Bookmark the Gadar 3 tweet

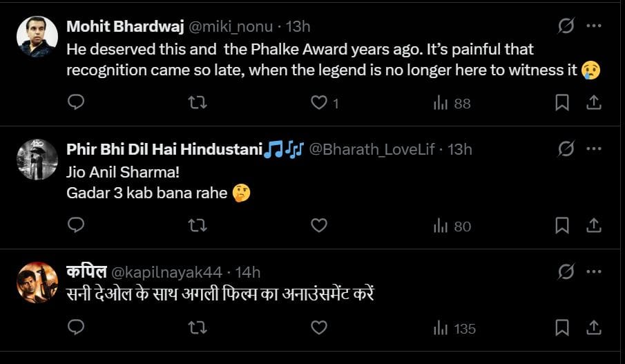[562, 225]
